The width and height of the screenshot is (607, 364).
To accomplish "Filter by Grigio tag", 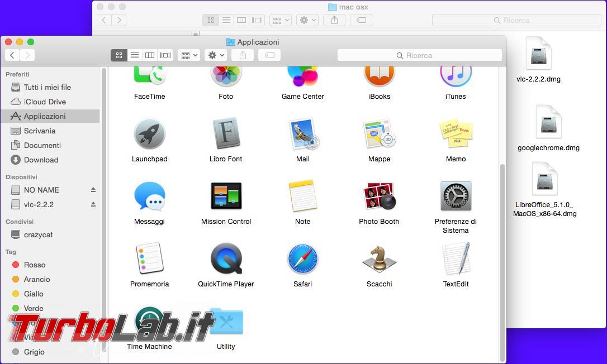I will point(50,352).
